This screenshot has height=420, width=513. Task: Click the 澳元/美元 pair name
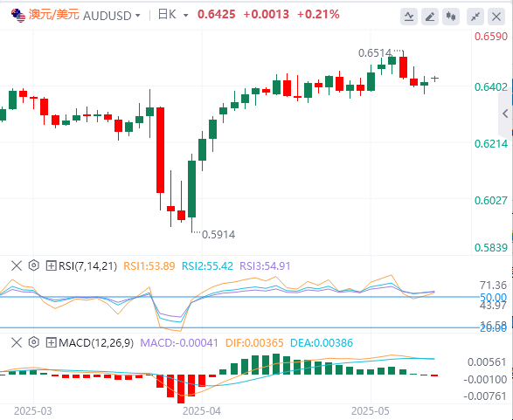[54, 15]
